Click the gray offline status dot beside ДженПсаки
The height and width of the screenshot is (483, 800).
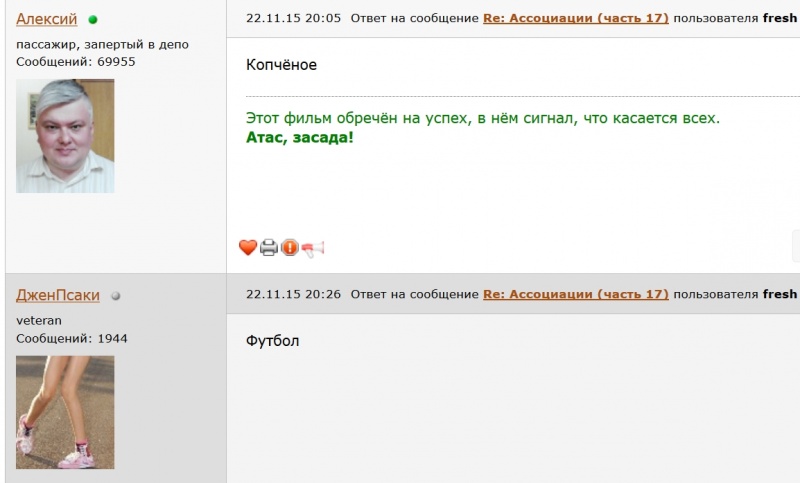point(116,296)
